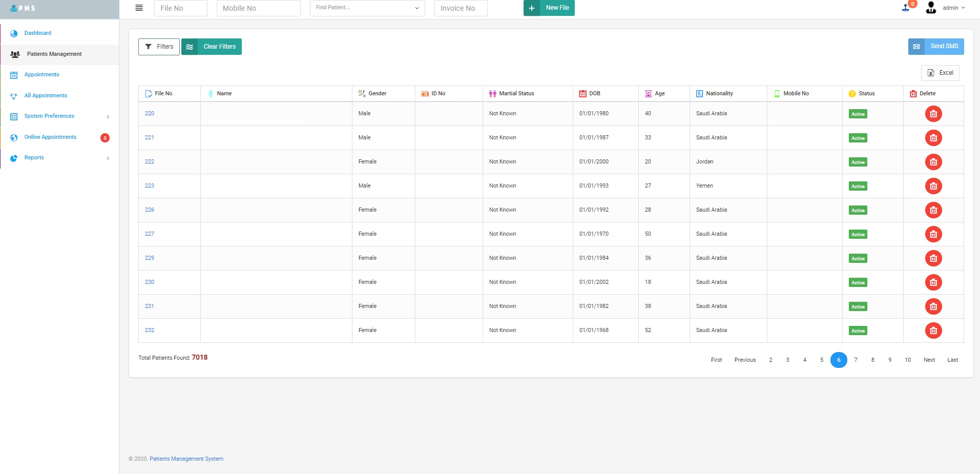Click the notifications icon with orange badge
The width and height of the screenshot is (980, 474).
[x=907, y=7]
